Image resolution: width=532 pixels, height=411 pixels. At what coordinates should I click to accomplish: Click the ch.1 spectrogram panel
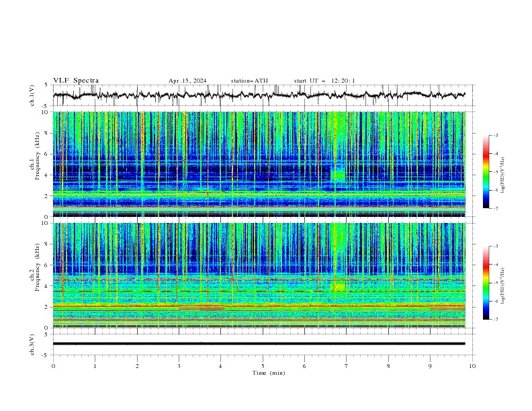[259, 164]
